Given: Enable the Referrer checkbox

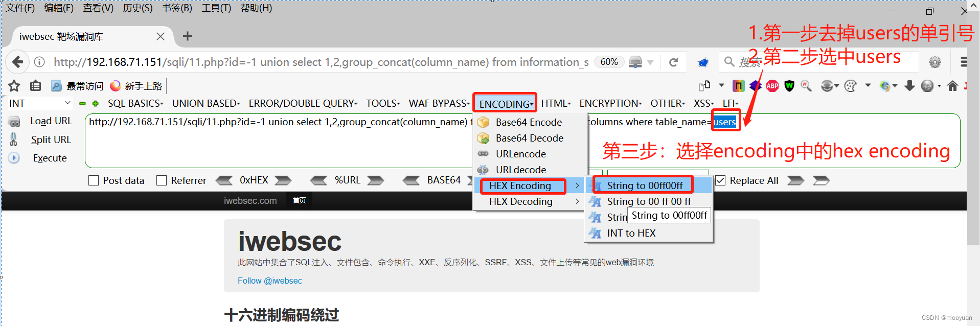Looking at the screenshot, I should (162, 180).
